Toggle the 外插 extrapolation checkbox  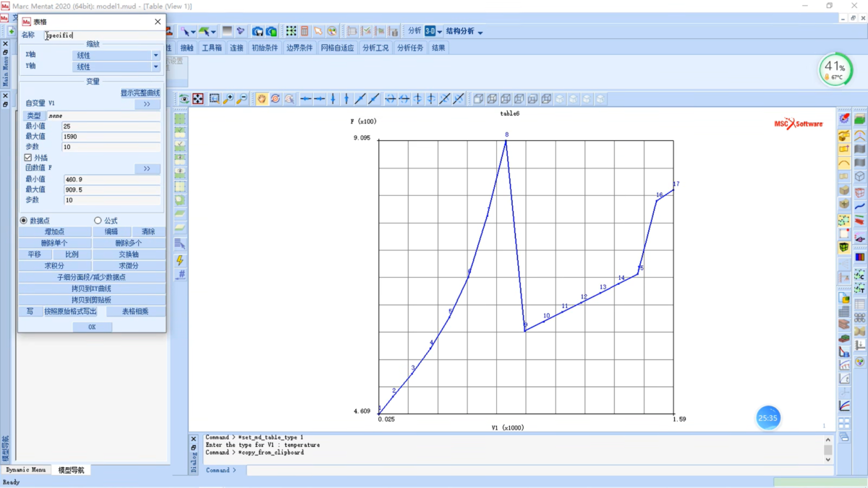coord(28,158)
